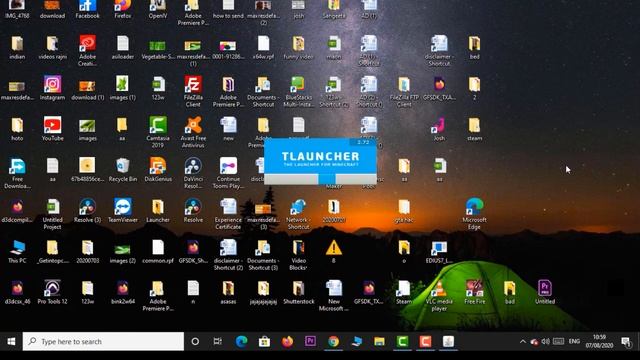This screenshot has width=640, height=360.
Task: Focus the Type here to search box
Action: [103, 341]
